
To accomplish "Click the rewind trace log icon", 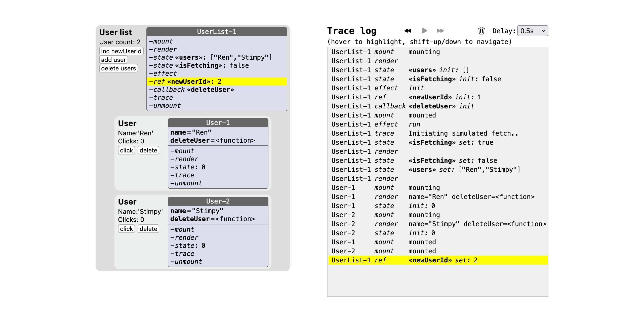I will click(408, 31).
